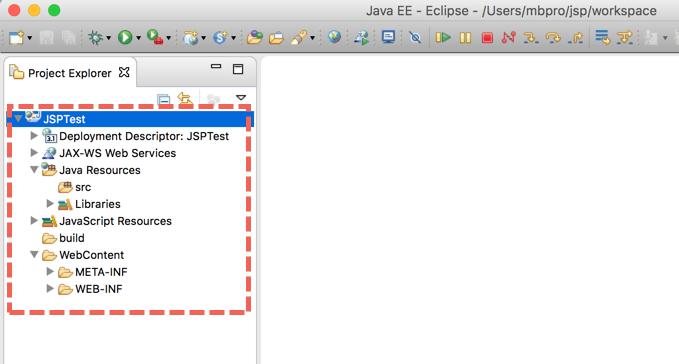Click the Step Over icon
This screenshot has width=679, height=364.
[x=553, y=38]
